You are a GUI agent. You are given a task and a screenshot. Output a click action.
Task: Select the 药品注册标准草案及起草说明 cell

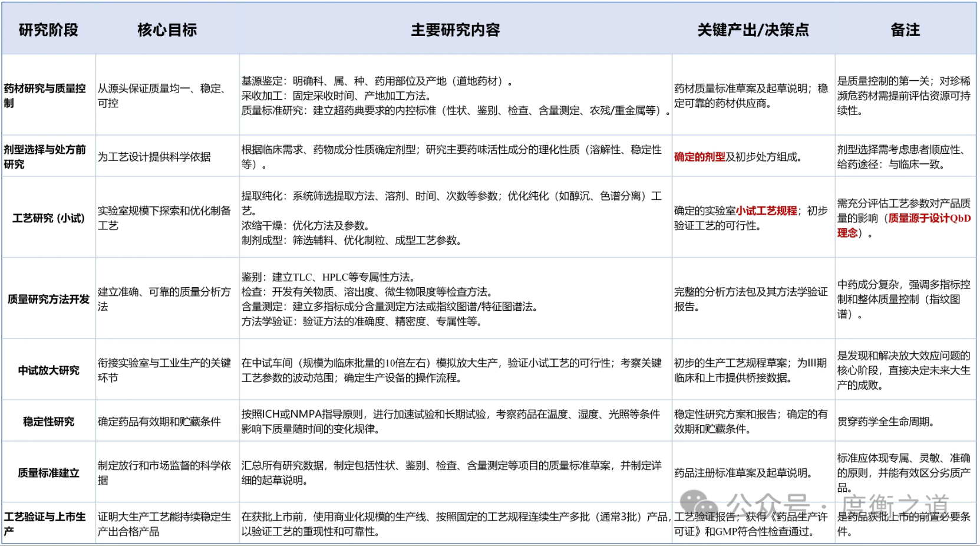(745, 473)
